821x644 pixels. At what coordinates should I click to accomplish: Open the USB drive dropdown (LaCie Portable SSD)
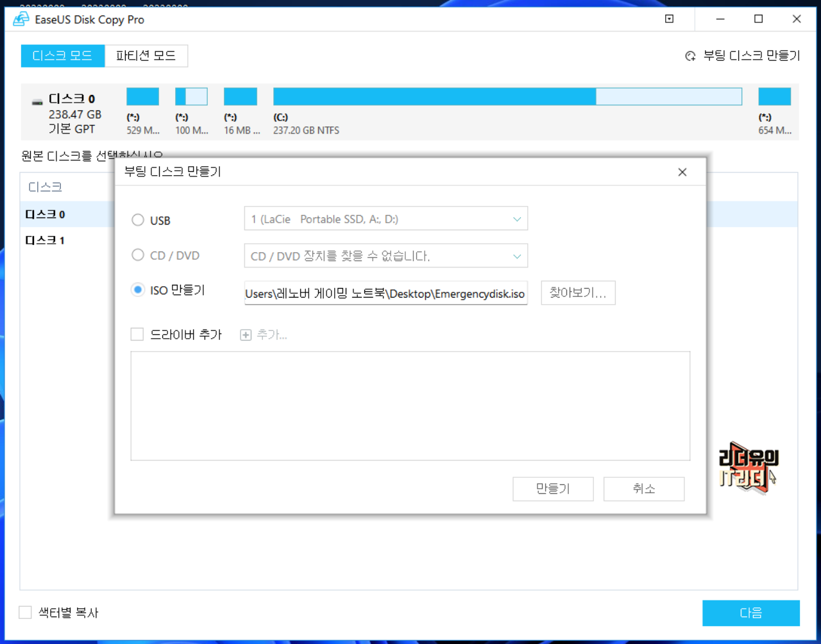385,219
